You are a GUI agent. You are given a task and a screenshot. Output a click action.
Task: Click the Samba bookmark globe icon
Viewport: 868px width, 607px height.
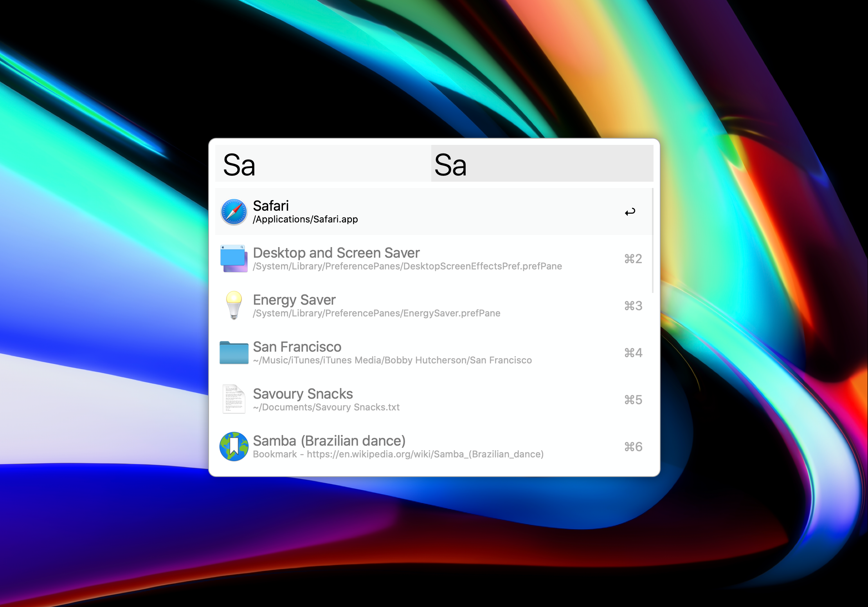[234, 446]
